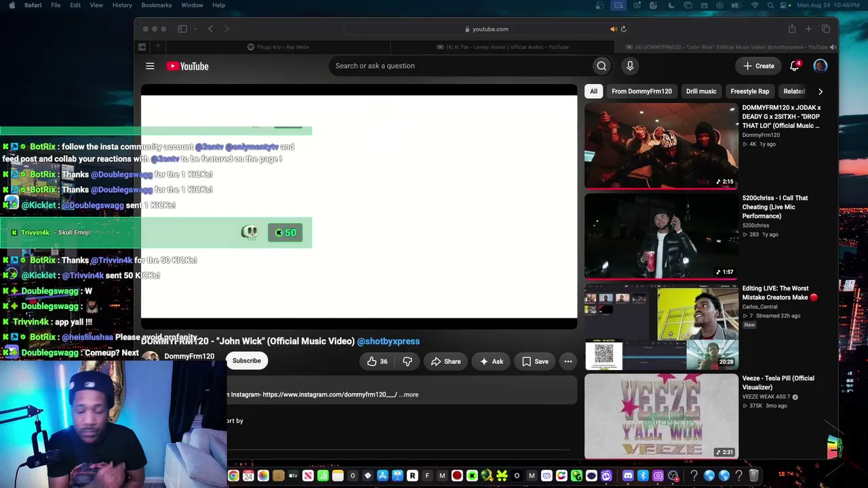
Task: Open the Chrome icon in the Dock
Action: [233, 476]
